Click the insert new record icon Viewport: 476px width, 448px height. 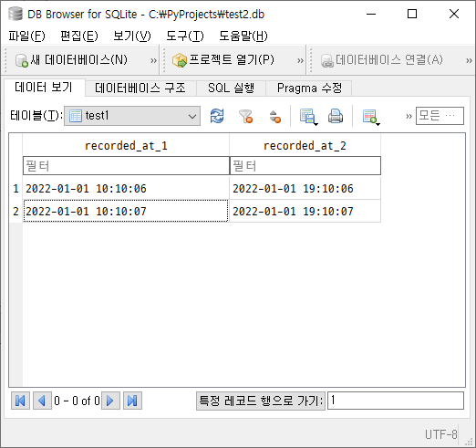(x=371, y=117)
